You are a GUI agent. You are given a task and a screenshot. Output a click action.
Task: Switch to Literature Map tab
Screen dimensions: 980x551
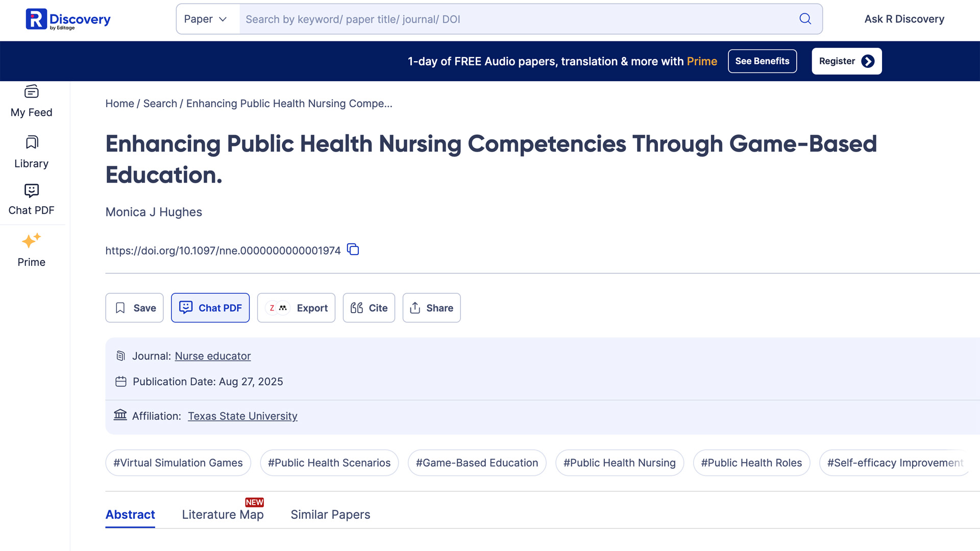tap(223, 514)
